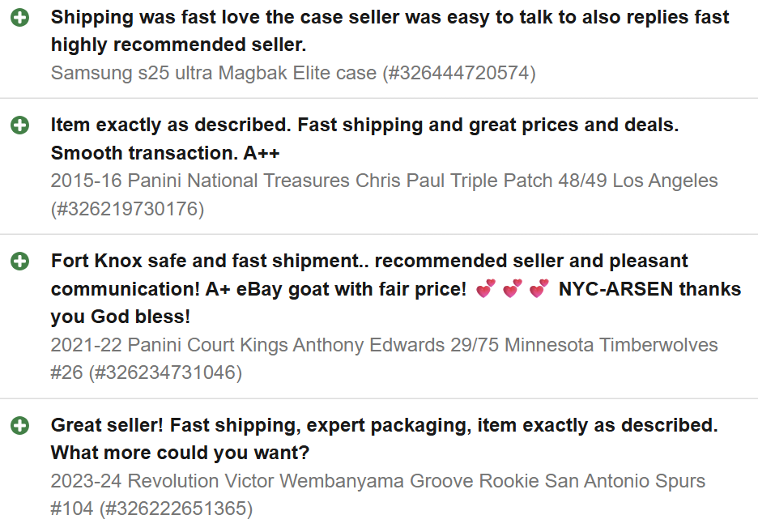Select the 'Great seller! Fast shipping, expert packaging' comment
This screenshot has width=758, height=532.
tap(384, 425)
